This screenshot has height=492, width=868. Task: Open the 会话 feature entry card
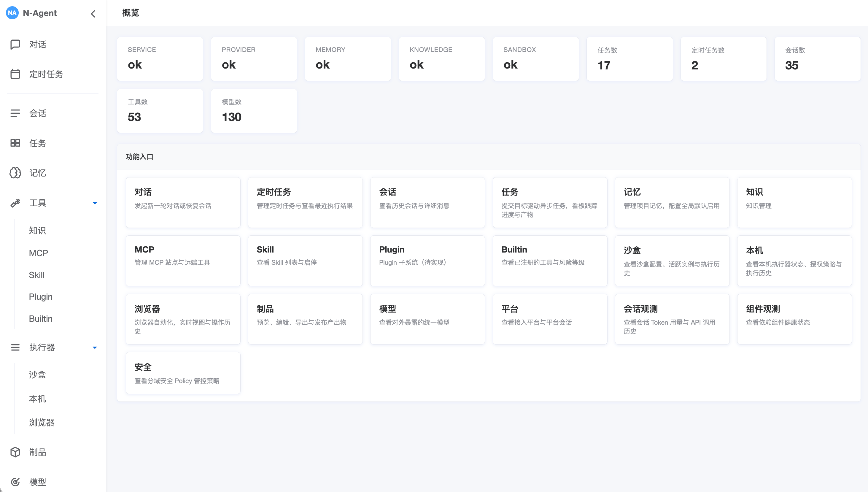click(427, 202)
